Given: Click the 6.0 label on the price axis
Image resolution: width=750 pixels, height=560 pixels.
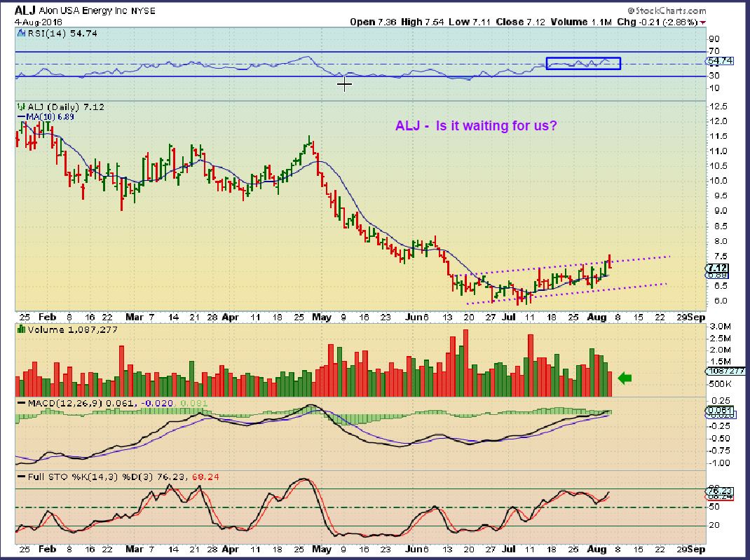Looking at the screenshot, I should point(721,301).
